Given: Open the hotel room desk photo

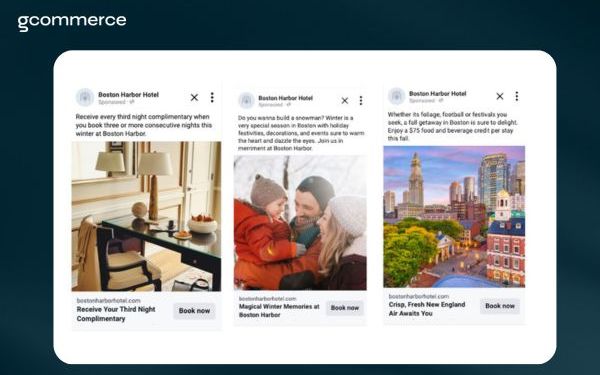Looking at the screenshot, I should pos(146,216).
